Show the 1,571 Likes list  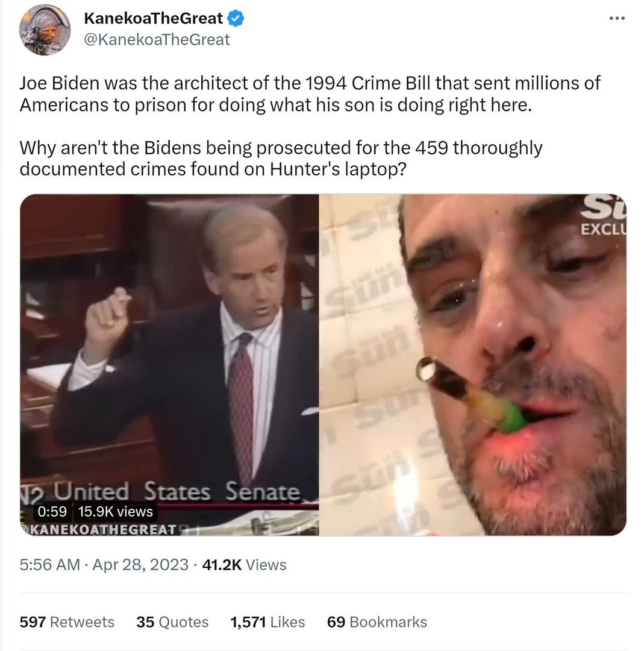tap(267, 622)
